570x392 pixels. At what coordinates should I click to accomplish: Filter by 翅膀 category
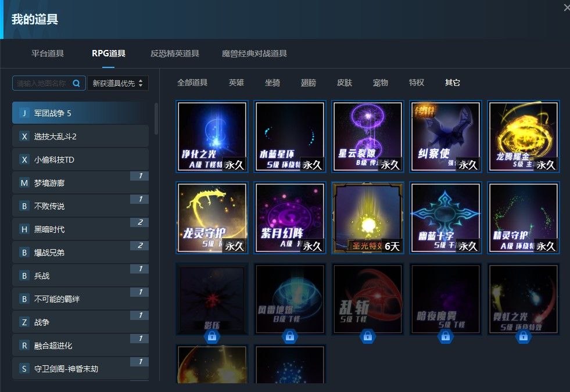pyautogui.click(x=309, y=82)
